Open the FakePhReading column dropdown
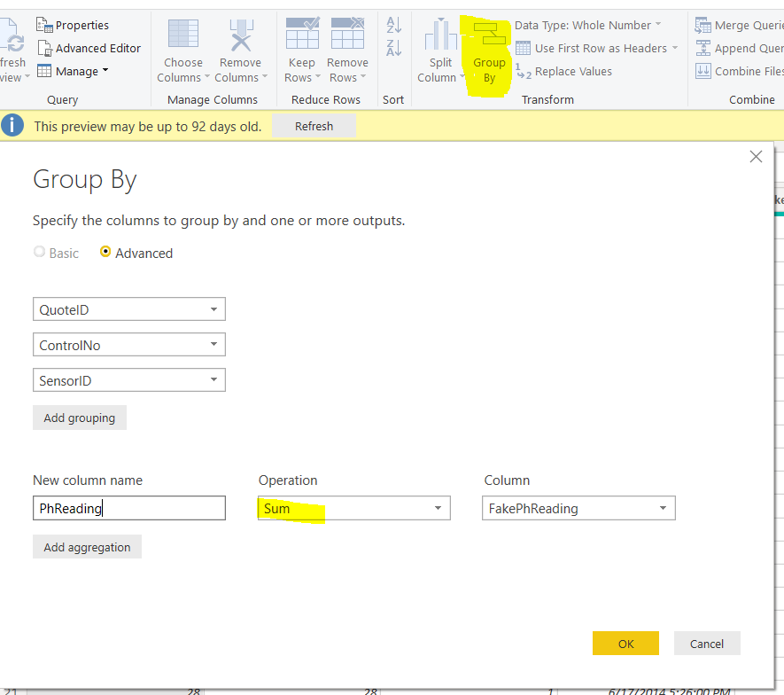 [663, 509]
